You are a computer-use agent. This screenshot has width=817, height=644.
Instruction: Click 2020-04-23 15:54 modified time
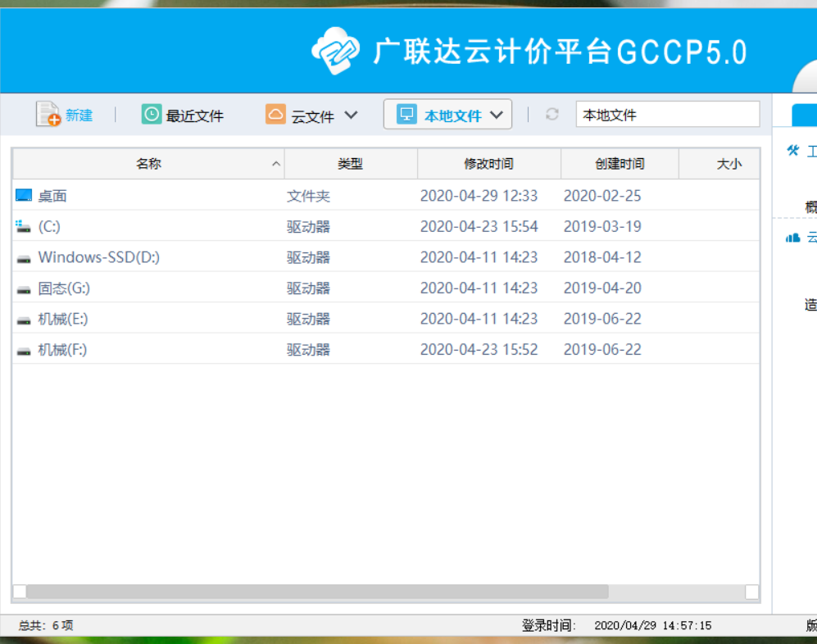pos(479,226)
